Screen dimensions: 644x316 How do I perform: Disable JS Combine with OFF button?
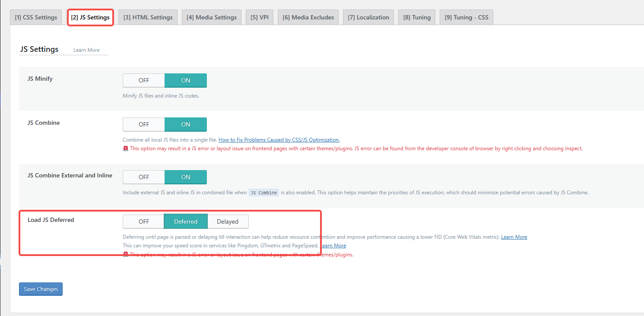pos(144,124)
